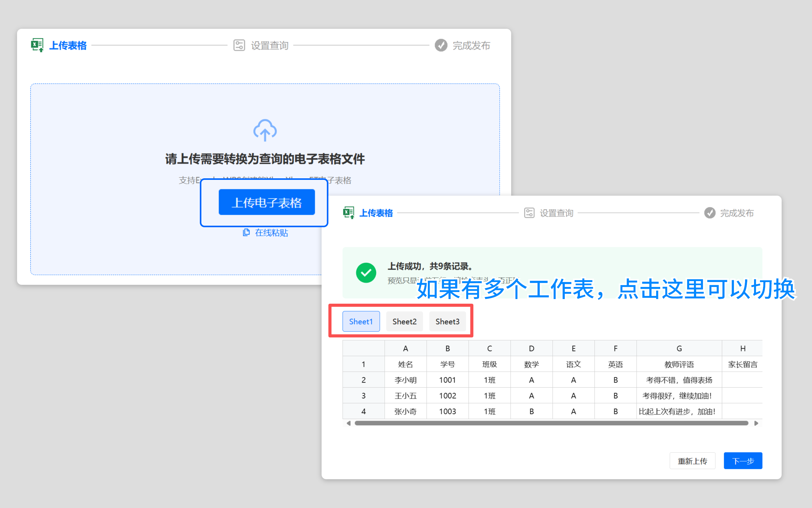Image resolution: width=812 pixels, height=508 pixels.
Task: Click 完成发布 step label in front window
Action: (737, 213)
